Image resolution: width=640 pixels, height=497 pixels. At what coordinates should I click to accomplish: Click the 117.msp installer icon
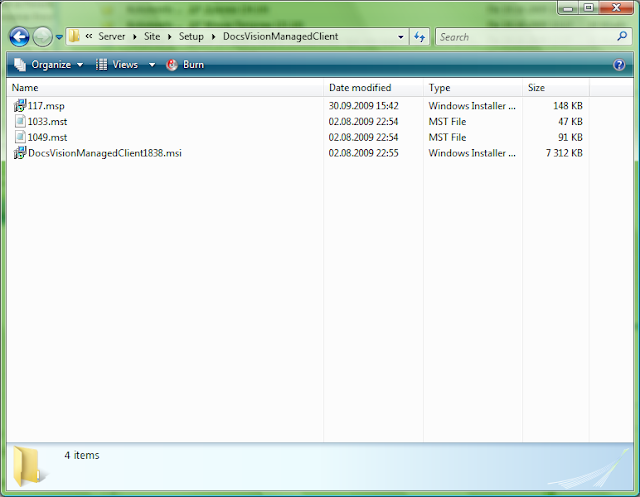click(20, 106)
